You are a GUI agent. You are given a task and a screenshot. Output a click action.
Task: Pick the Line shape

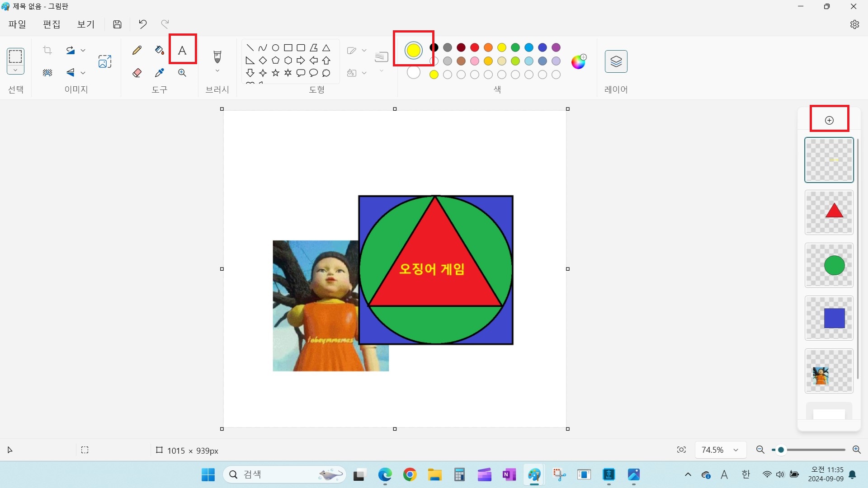pyautogui.click(x=250, y=47)
